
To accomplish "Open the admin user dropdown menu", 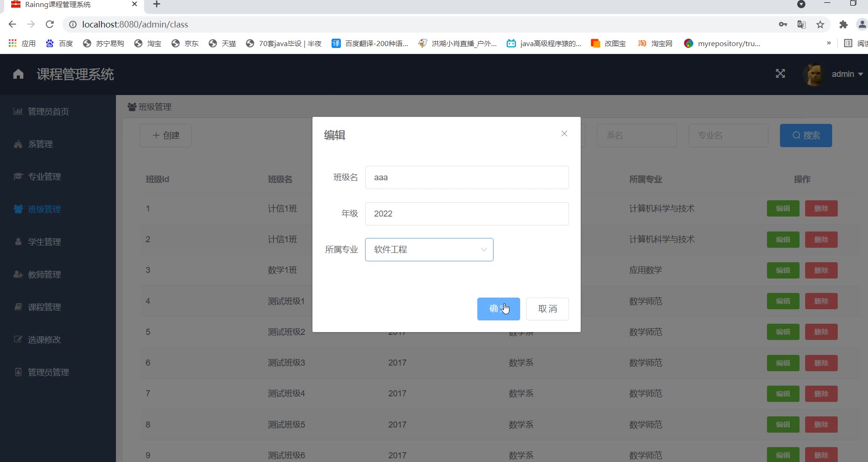I will tap(847, 74).
